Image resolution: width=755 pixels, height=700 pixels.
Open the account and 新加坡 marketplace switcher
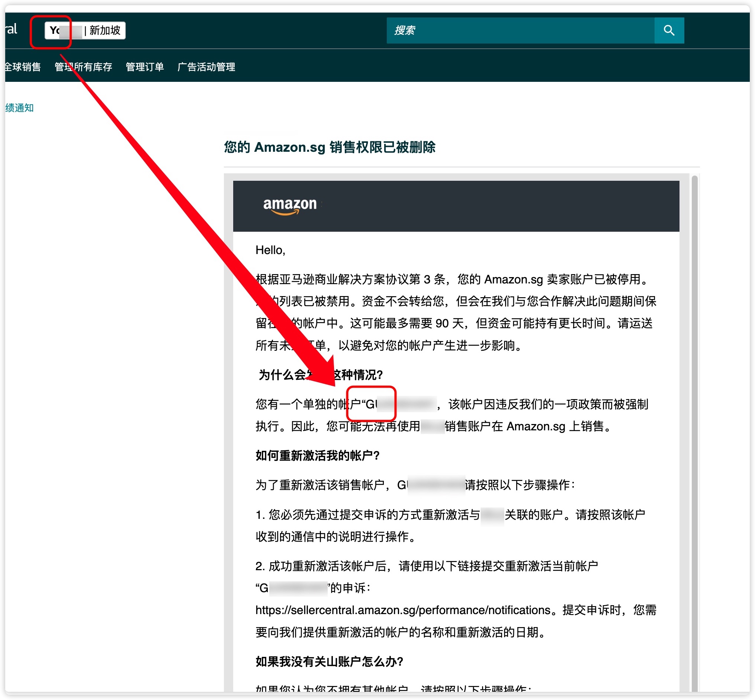(x=85, y=30)
